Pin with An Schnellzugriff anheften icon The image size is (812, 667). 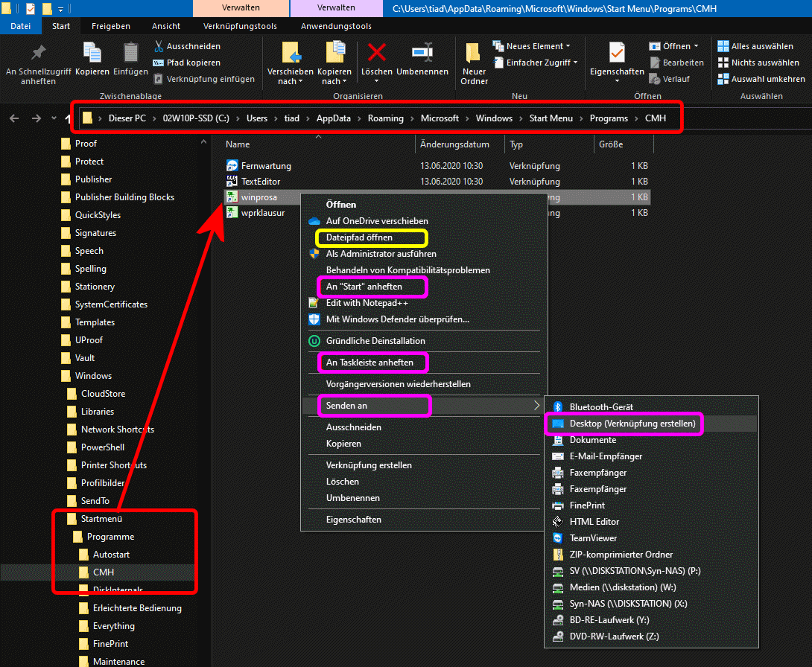pos(38,54)
